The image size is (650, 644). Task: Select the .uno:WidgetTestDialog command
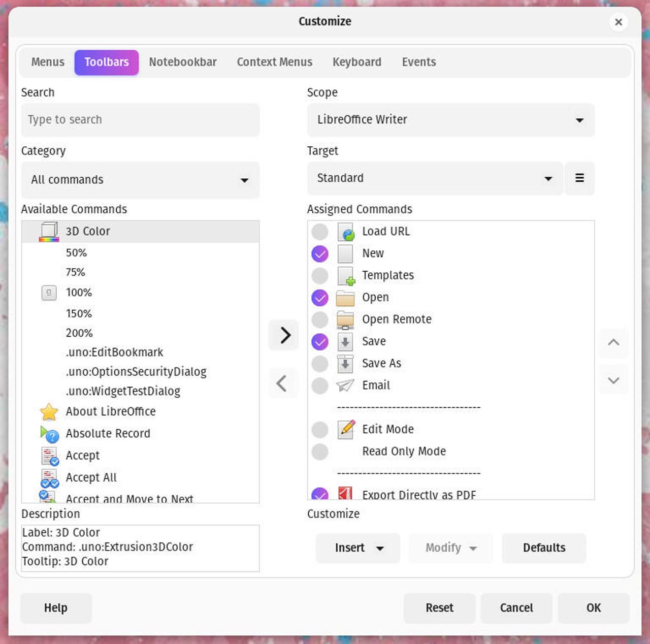coord(141,391)
